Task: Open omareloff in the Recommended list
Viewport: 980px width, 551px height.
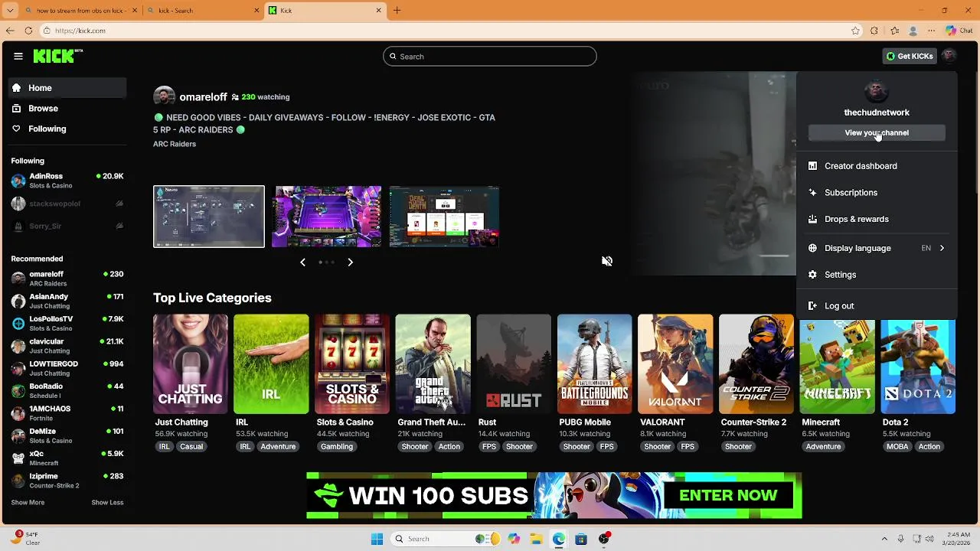Action: [x=67, y=279]
